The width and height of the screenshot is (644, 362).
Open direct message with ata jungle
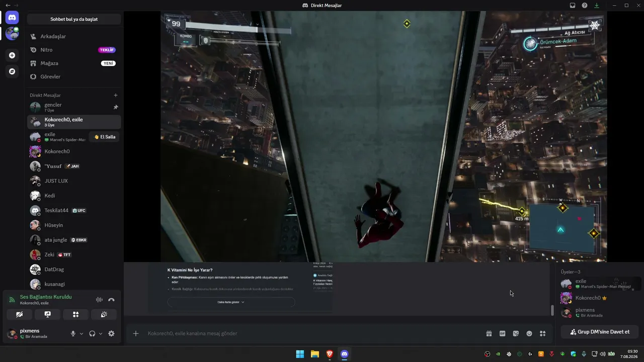[74, 240]
